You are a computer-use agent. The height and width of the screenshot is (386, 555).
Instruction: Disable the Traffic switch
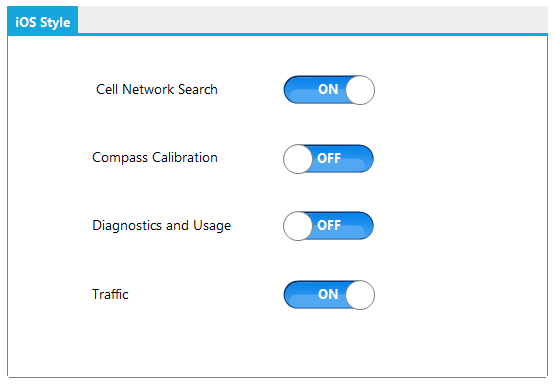pos(329,295)
